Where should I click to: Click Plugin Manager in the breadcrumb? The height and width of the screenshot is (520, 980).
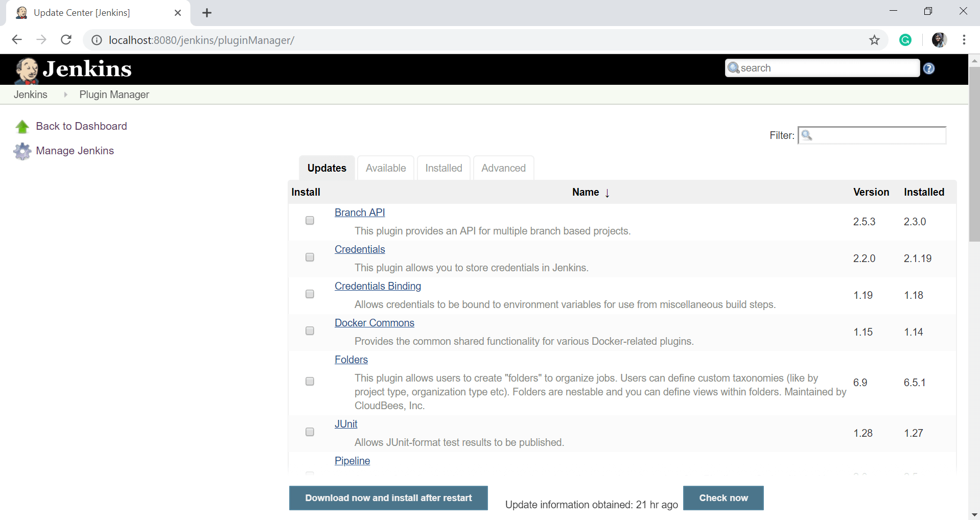click(x=114, y=94)
